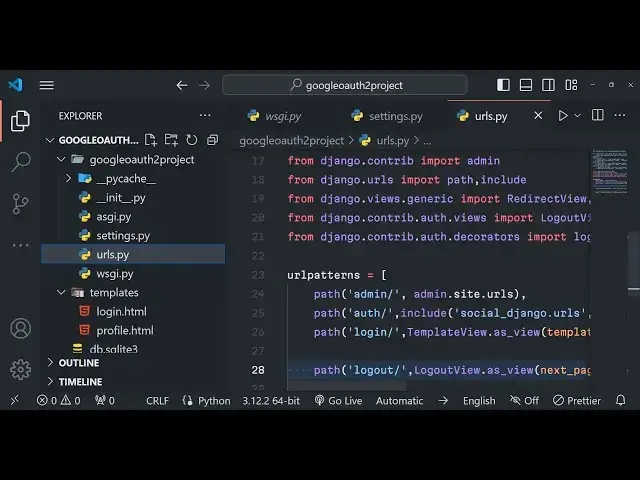Open the hamburger application menu

pos(47,85)
